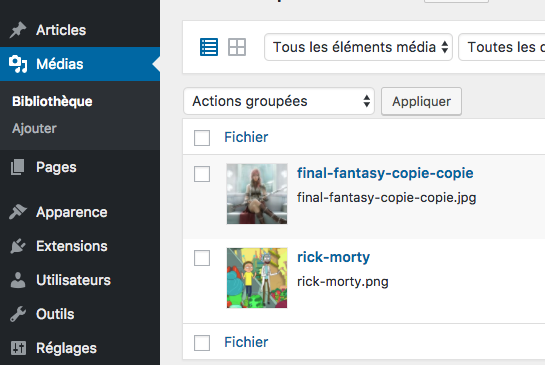The image size is (545, 365).
Task: Click the Utilisateurs person icon
Action: point(18,280)
